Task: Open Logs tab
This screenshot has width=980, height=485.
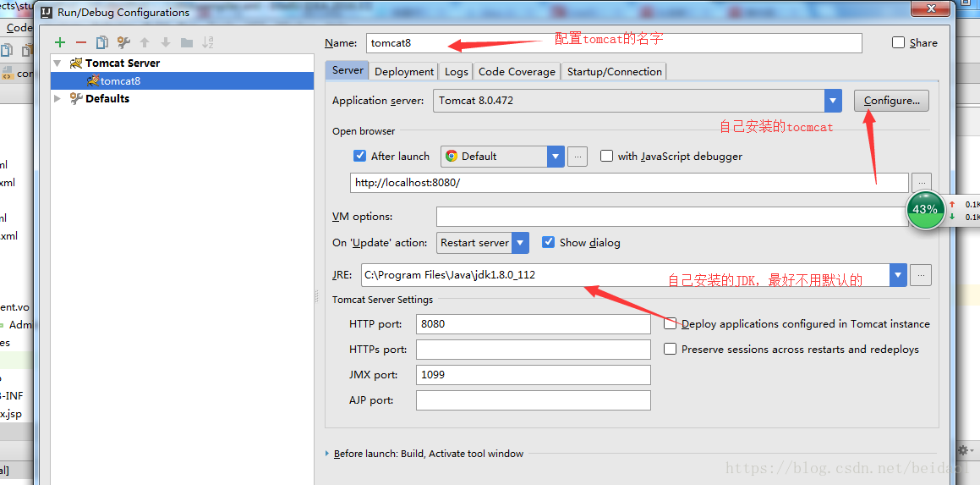Action: [457, 71]
